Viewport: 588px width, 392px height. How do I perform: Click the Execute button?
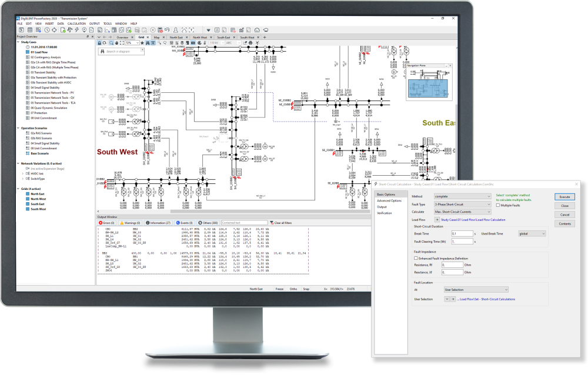pos(564,197)
